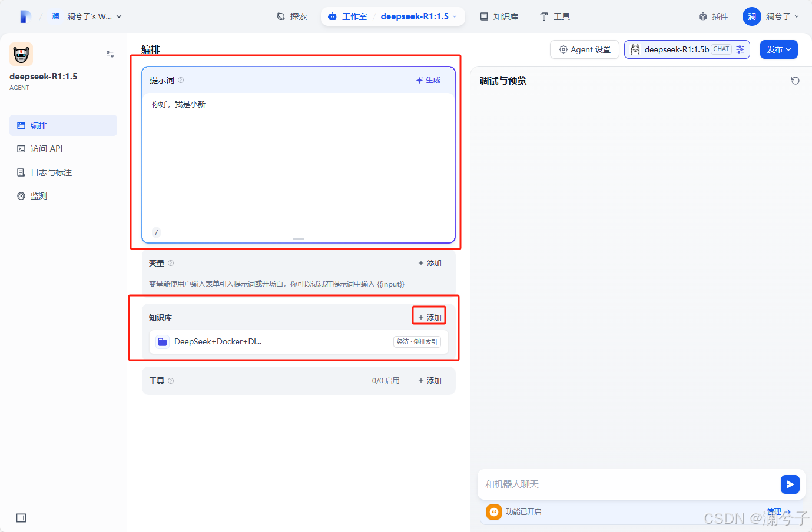Click the 工具 hammer icon in navbar
This screenshot has width=812, height=532.
(x=544, y=16)
